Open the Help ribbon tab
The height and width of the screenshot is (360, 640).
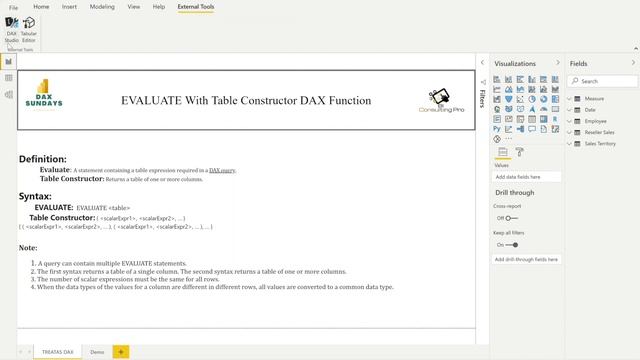pos(159,7)
